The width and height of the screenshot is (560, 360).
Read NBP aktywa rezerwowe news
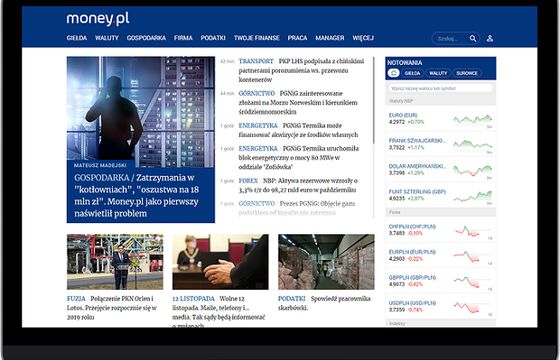point(298,185)
